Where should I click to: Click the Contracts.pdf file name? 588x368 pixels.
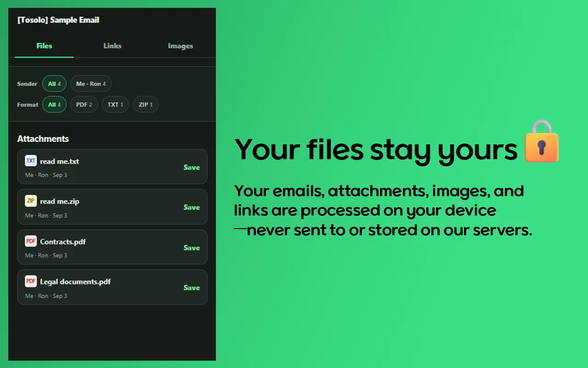pos(63,241)
